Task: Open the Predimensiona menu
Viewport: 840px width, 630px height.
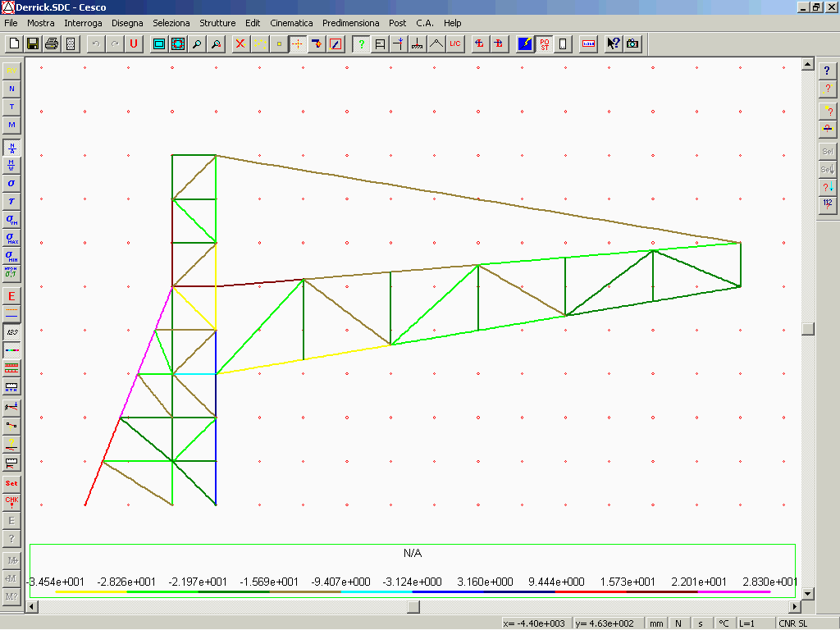Action: [350, 23]
